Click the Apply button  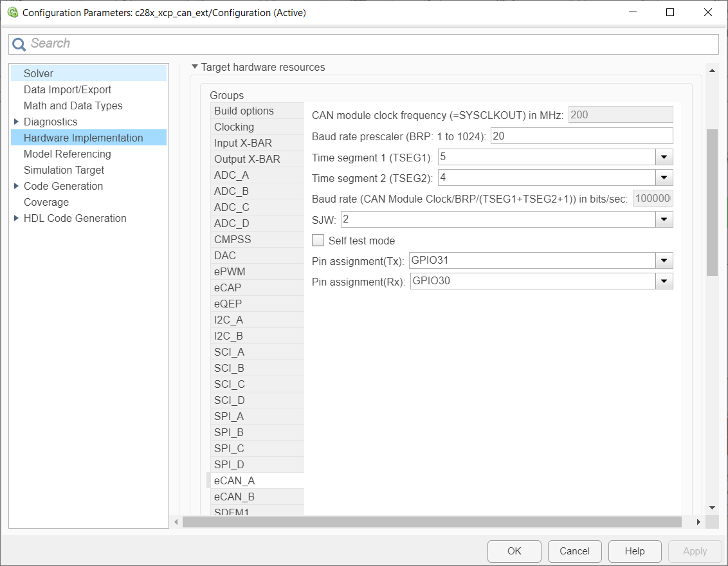(695, 551)
